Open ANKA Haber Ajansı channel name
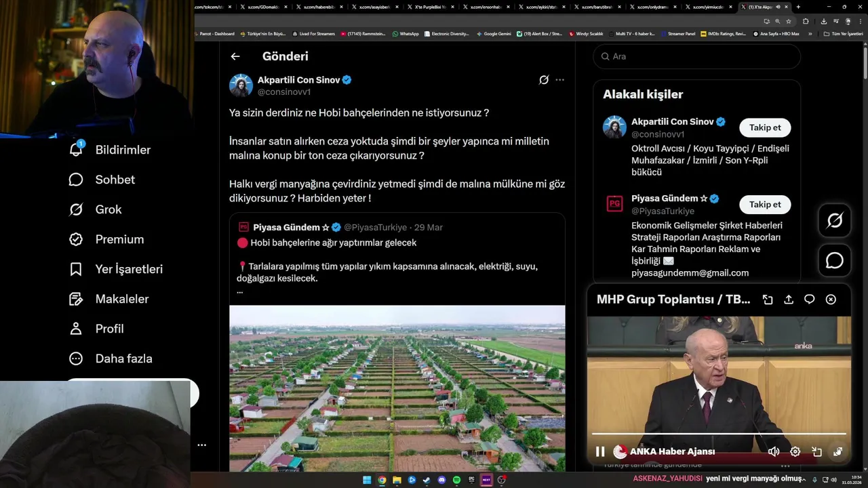 pyautogui.click(x=672, y=451)
